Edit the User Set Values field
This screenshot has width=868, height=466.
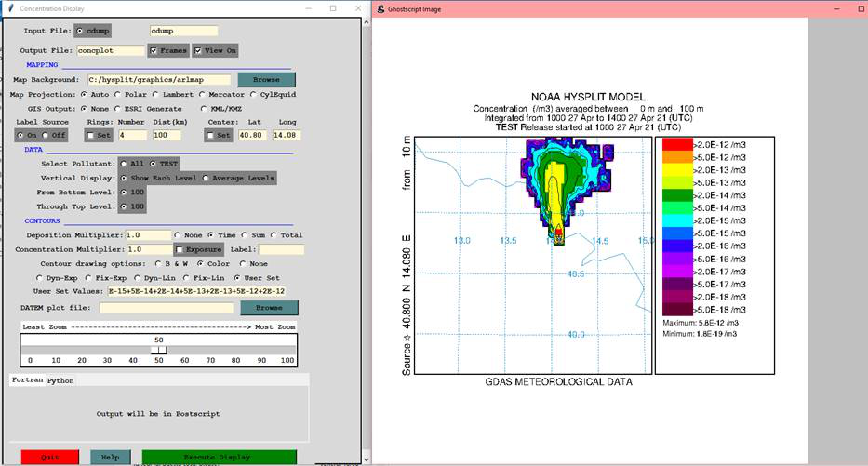(196, 291)
